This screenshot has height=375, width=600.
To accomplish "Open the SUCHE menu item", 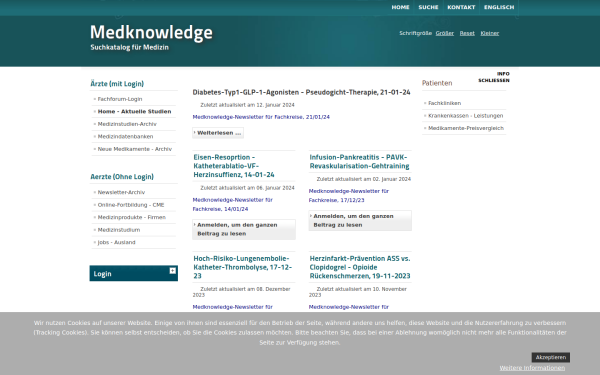I will (x=428, y=7).
